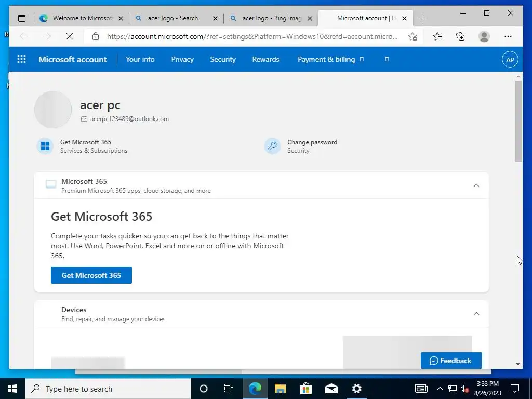Click the vertical tabs icon in Edge
Viewport: 532px width, 399px height.
[x=22, y=18]
